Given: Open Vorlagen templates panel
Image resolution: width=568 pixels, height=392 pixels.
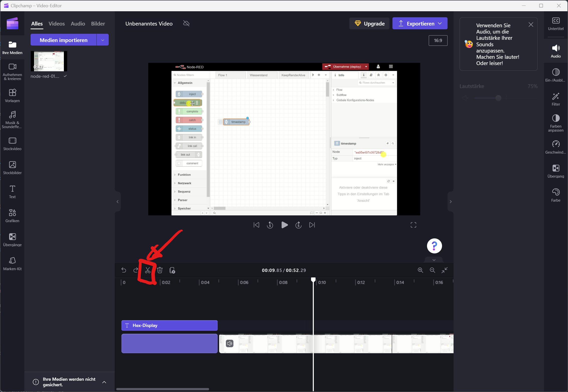Looking at the screenshot, I should pos(12,96).
